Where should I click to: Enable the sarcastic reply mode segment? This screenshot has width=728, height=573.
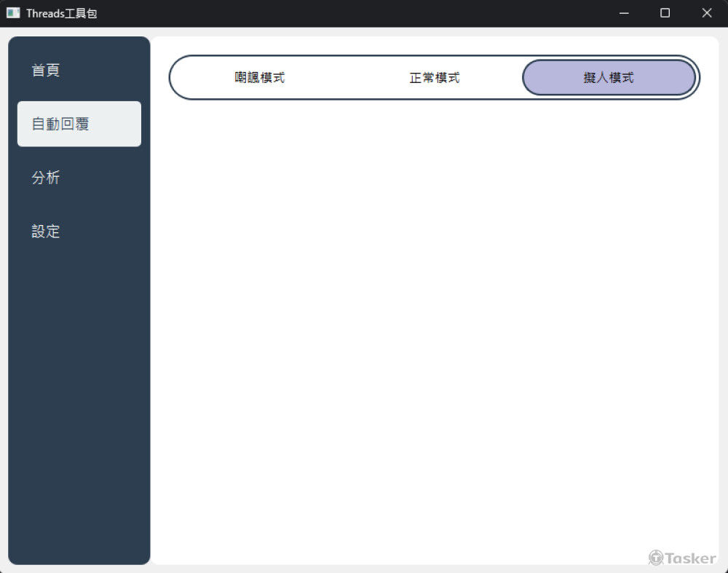[260, 78]
